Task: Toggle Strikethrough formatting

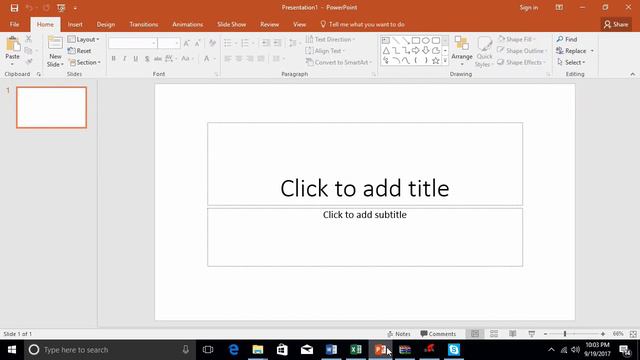Action: pyautogui.click(x=158, y=59)
